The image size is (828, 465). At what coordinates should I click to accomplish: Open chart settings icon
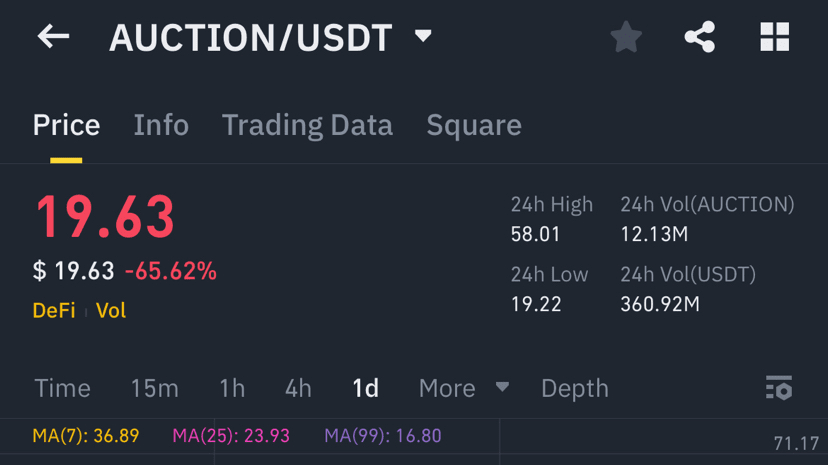[778, 388]
